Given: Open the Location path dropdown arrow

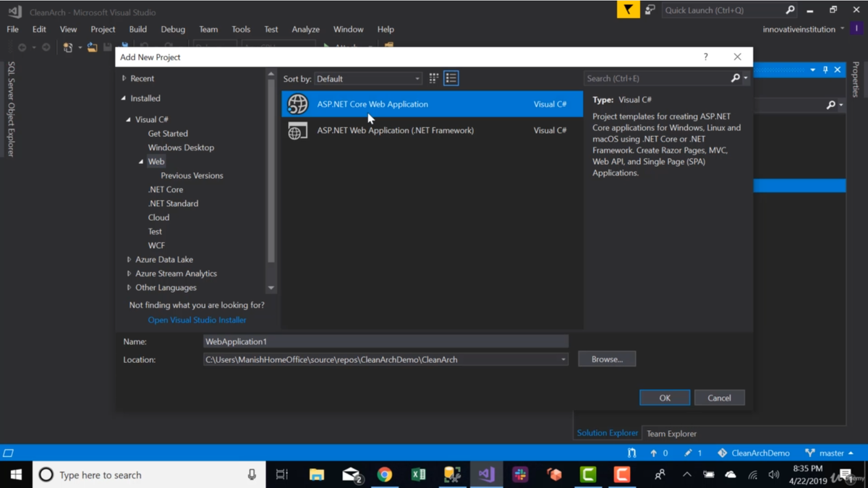Looking at the screenshot, I should [563, 359].
